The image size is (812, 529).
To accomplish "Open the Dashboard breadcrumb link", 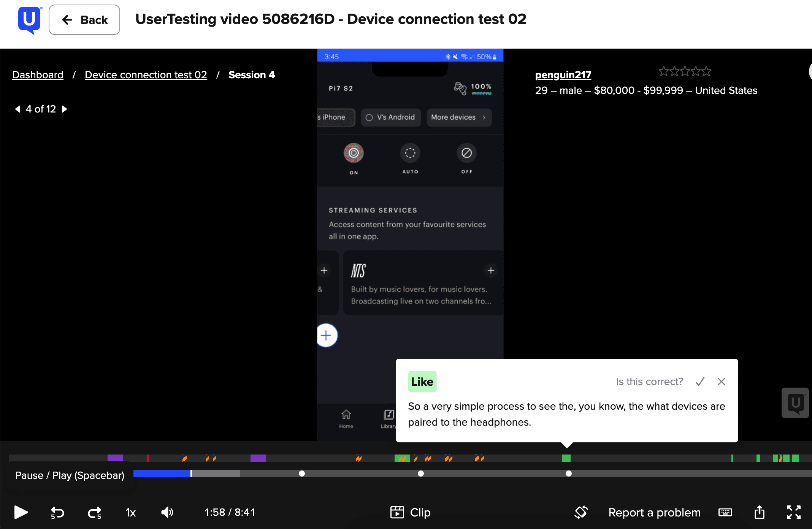I will point(38,75).
